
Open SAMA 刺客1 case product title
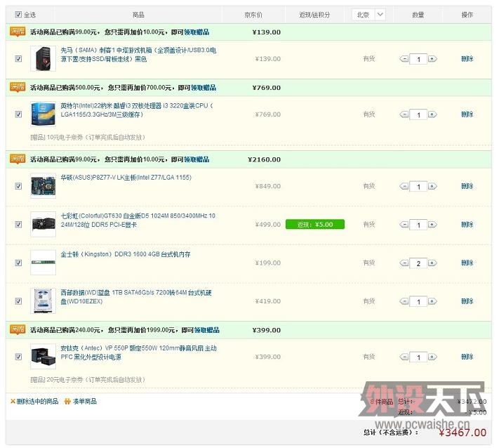138,55
